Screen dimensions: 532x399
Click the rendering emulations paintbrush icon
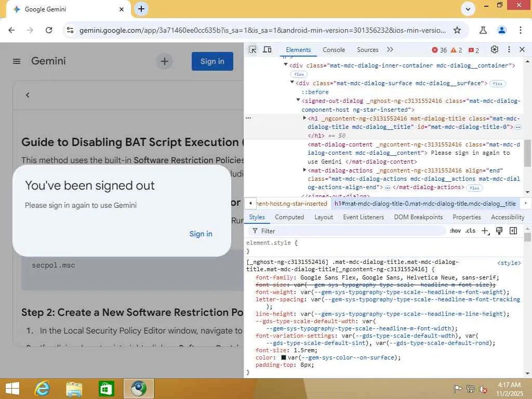499,231
